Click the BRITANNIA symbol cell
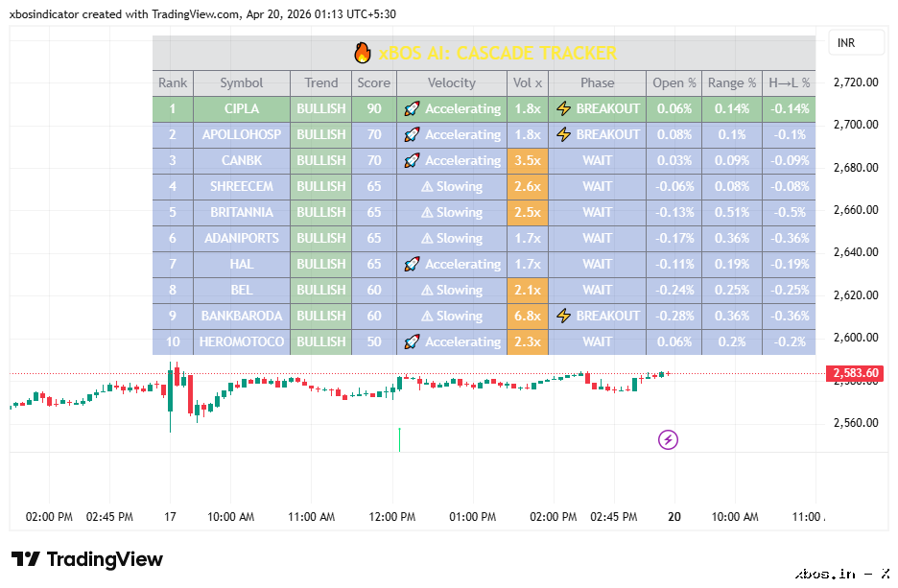Screen dimensions: 898x588 tap(242, 212)
